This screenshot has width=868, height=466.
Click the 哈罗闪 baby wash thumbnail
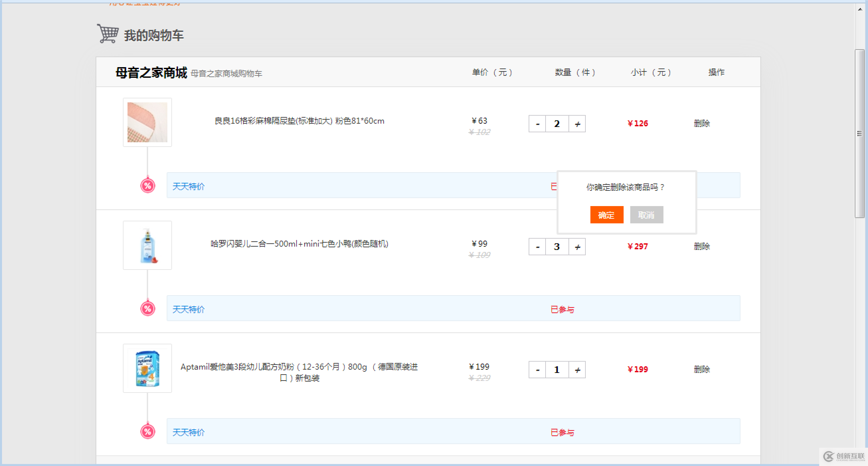[147, 245]
